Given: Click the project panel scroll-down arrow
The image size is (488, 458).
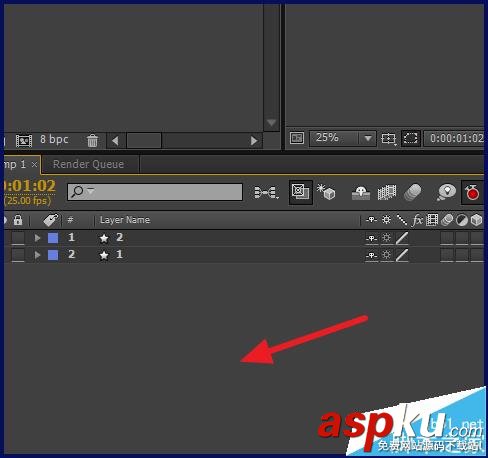Looking at the screenshot, I should (x=271, y=123).
